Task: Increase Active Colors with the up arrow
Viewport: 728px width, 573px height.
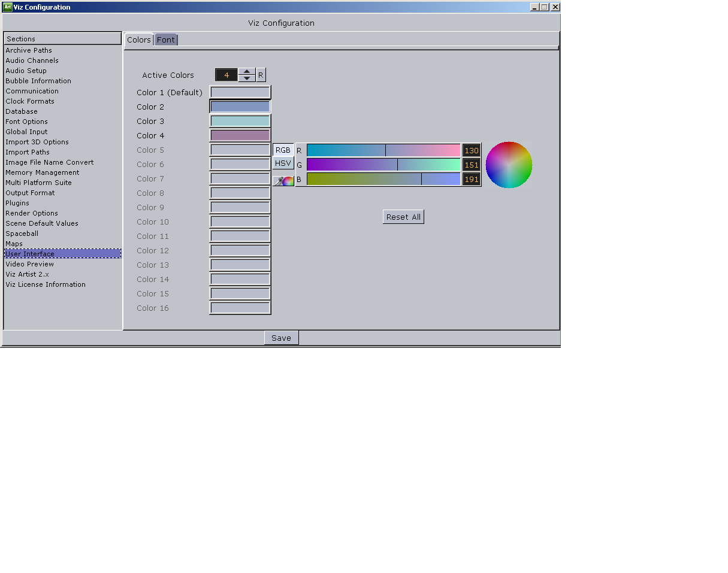Action: click(x=246, y=71)
